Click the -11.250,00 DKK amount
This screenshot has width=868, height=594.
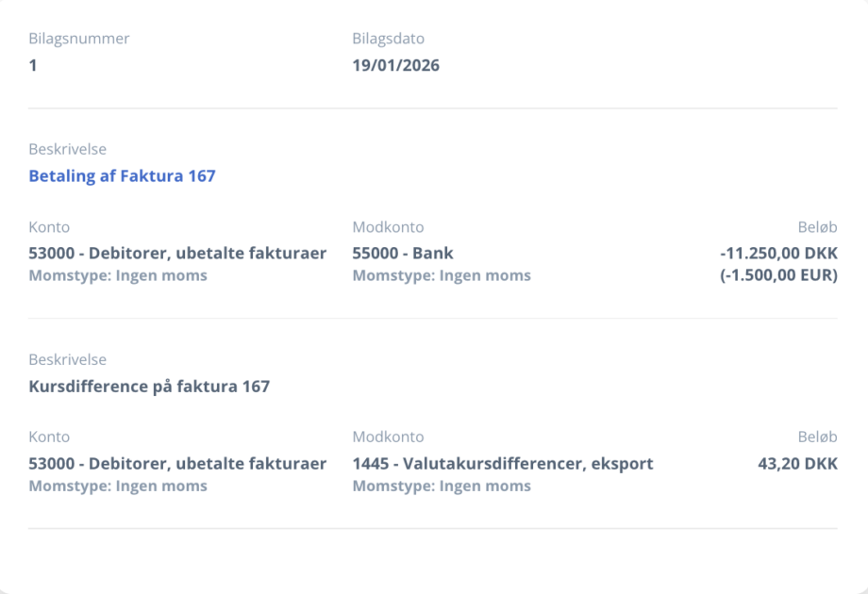(777, 254)
